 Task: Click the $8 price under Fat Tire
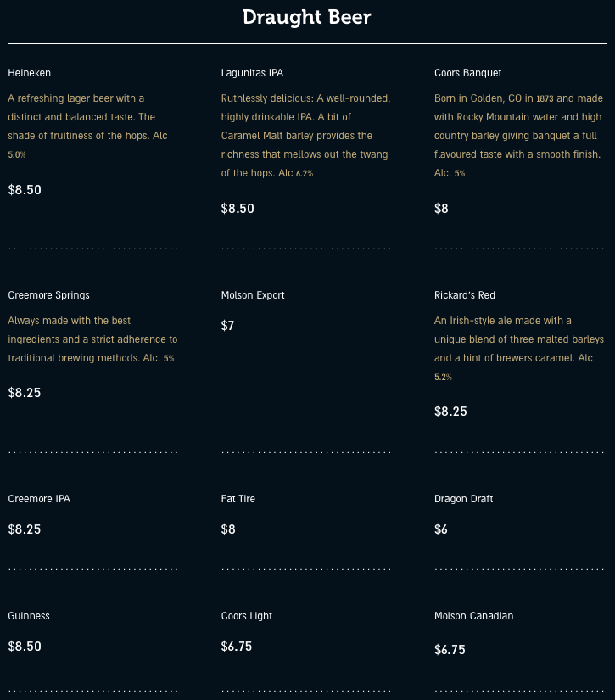coord(228,529)
